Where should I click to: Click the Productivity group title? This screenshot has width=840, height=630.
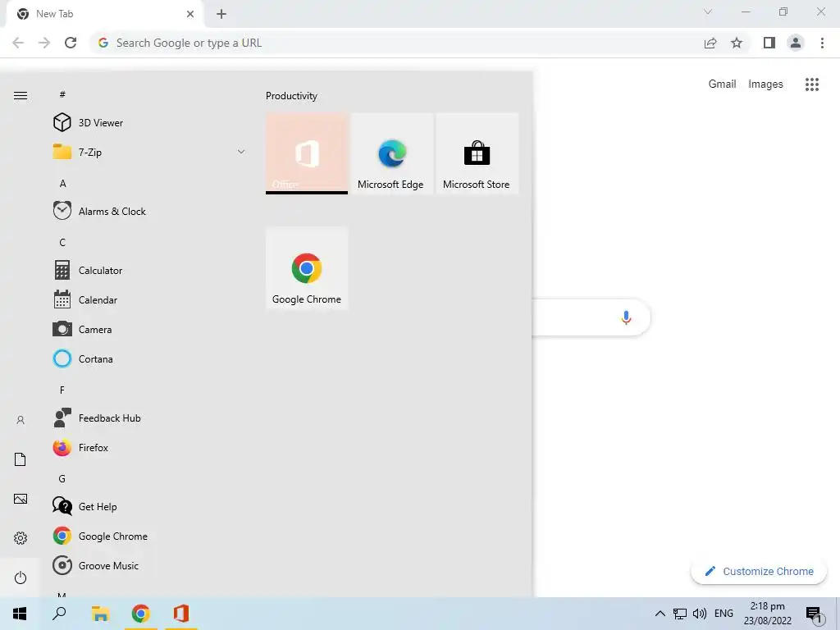click(291, 96)
